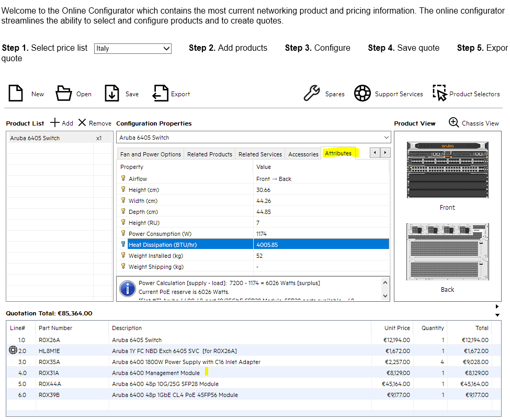Image resolution: width=510 pixels, height=420 pixels.
Task: Click key icon beside Width (cm)
Action: (123, 200)
